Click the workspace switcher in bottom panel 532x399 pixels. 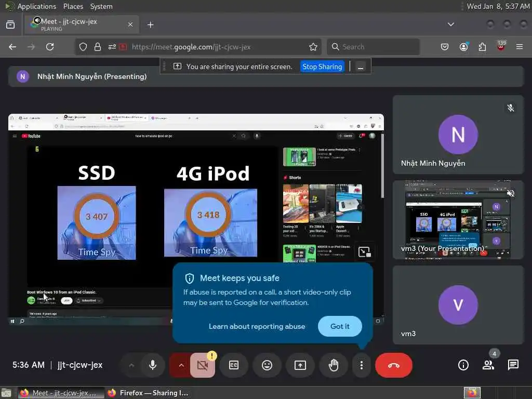click(x=472, y=393)
